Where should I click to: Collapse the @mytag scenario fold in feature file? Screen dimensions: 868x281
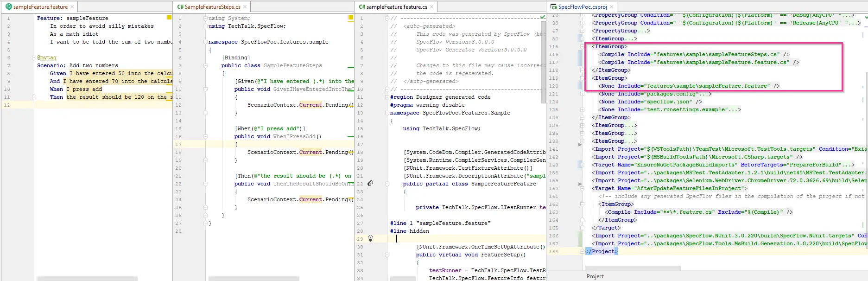[x=34, y=58]
